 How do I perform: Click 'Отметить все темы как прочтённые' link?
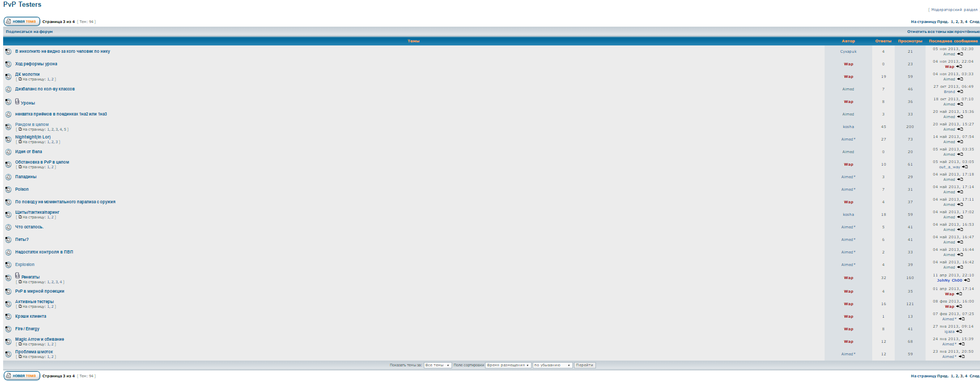[943, 32]
